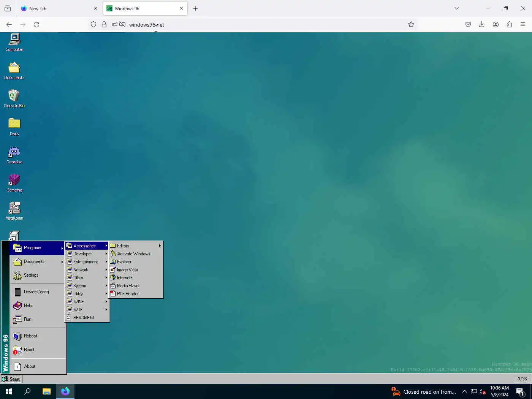This screenshot has height=399, width=532.
Task: List all tabs dropdown arrow
Action: click(457, 8)
